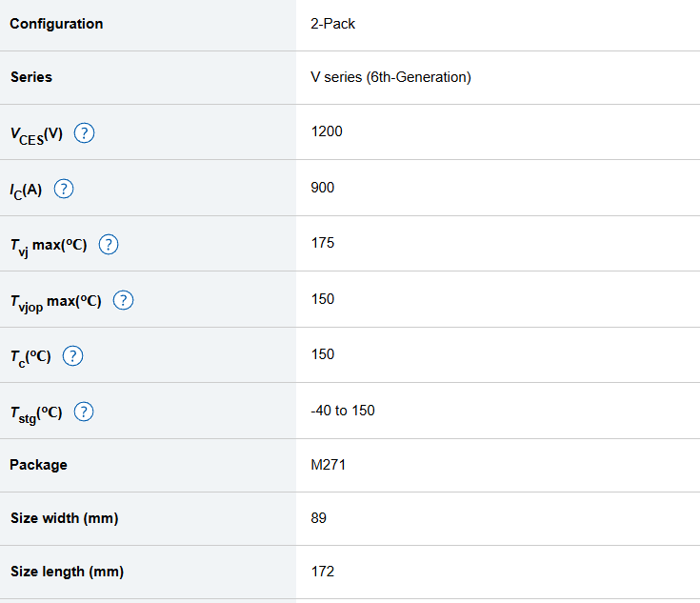Click the Size length (mm) label

coord(67,572)
